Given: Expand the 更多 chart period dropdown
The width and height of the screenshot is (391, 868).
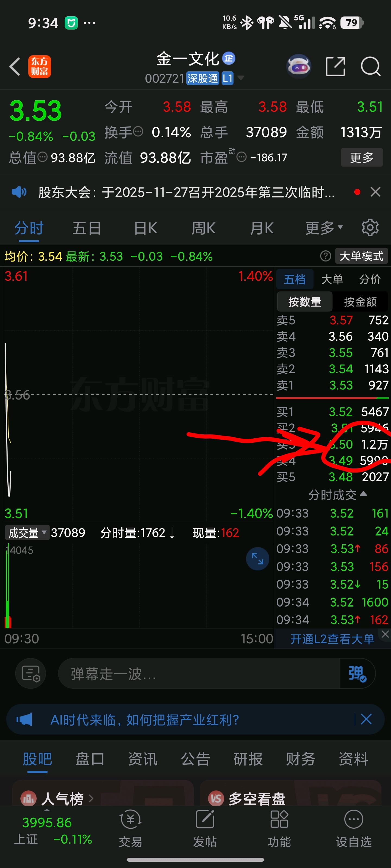Looking at the screenshot, I should pyautogui.click(x=324, y=228).
